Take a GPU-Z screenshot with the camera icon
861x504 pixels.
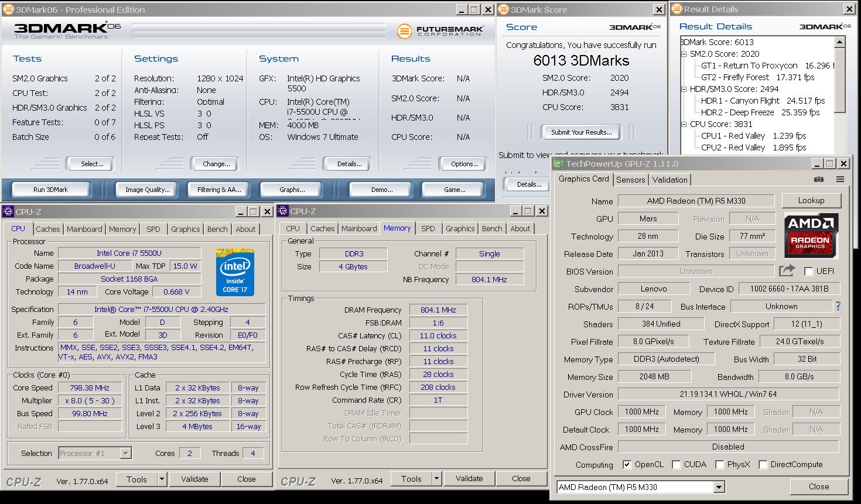pyautogui.click(x=819, y=179)
